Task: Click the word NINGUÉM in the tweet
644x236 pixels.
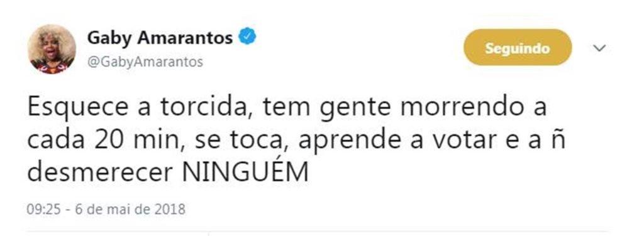Action: point(245,173)
